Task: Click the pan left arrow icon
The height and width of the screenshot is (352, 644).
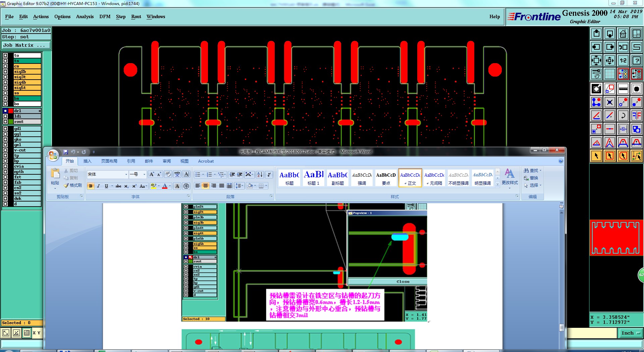Action: [596, 47]
